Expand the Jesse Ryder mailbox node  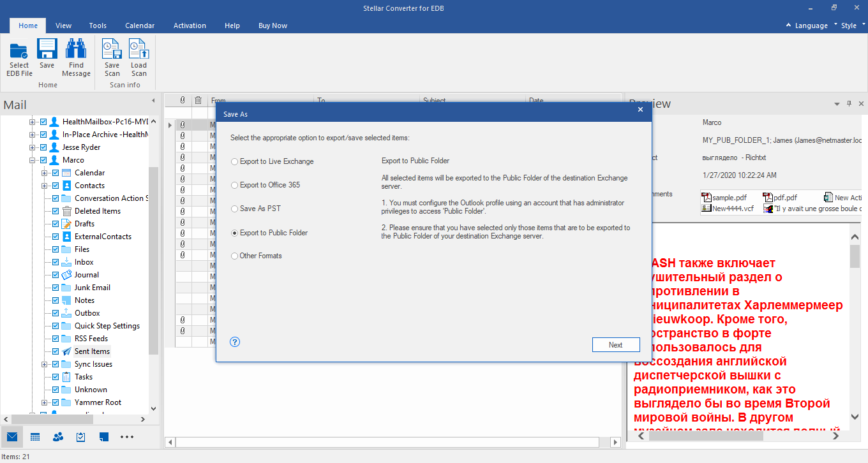(32, 147)
